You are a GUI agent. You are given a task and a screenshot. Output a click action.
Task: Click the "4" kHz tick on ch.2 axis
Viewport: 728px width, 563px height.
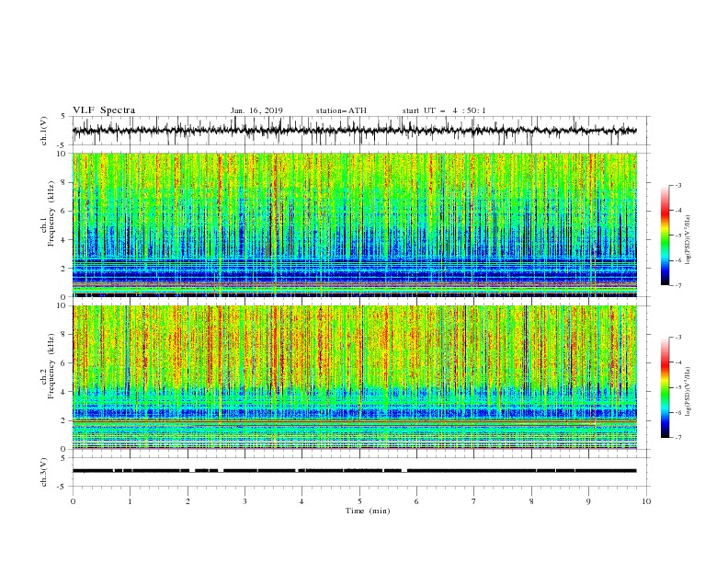click(63, 392)
